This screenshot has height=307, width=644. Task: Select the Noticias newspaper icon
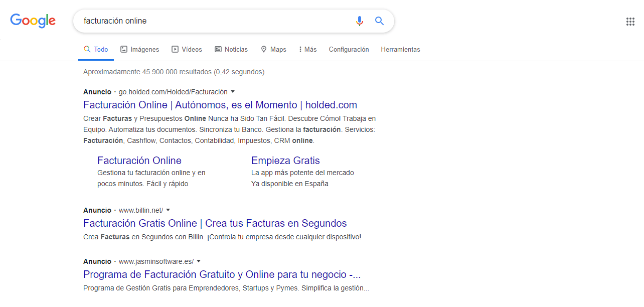pos(218,49)
